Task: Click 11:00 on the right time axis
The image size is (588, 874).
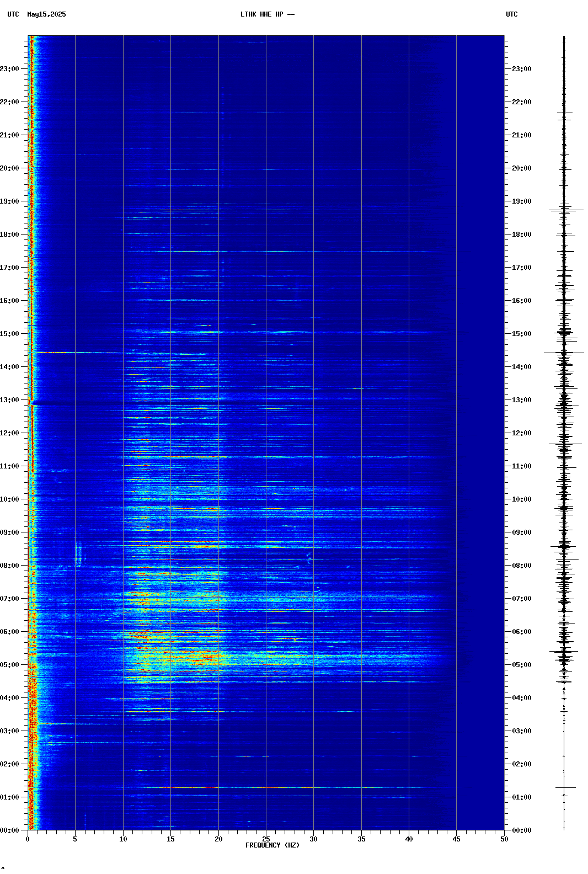Action: 522,466
